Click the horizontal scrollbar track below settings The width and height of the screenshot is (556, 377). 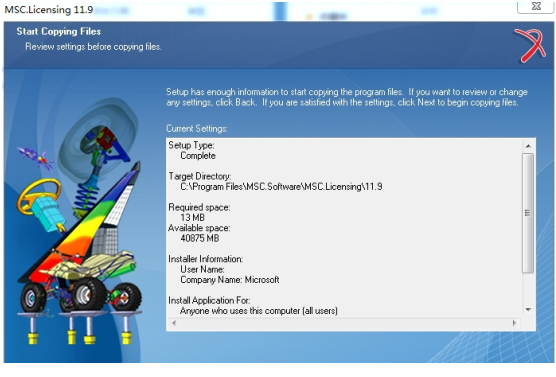point(344,323)
